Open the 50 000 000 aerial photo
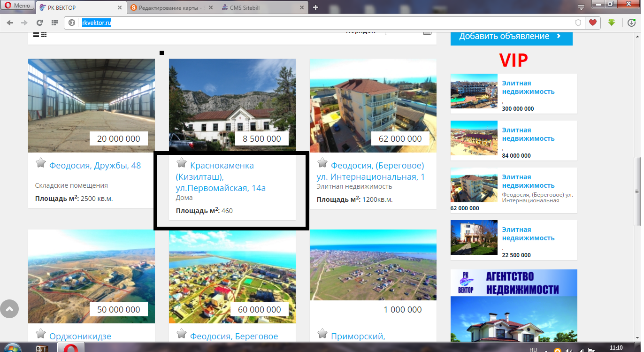This screenshot has width=644, height=352. [x=92, y=276]
